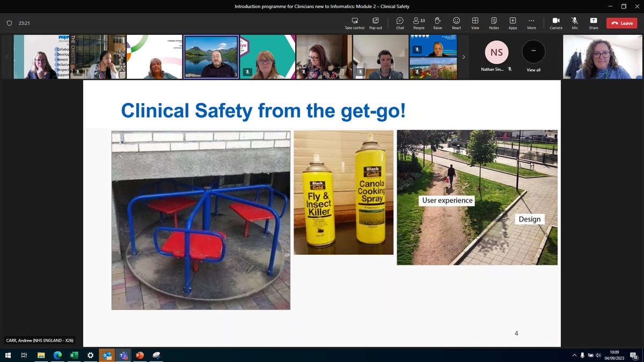Open Microsoft Edge from the taskbar
Screen dimensions: 644x362
point(57,355)
